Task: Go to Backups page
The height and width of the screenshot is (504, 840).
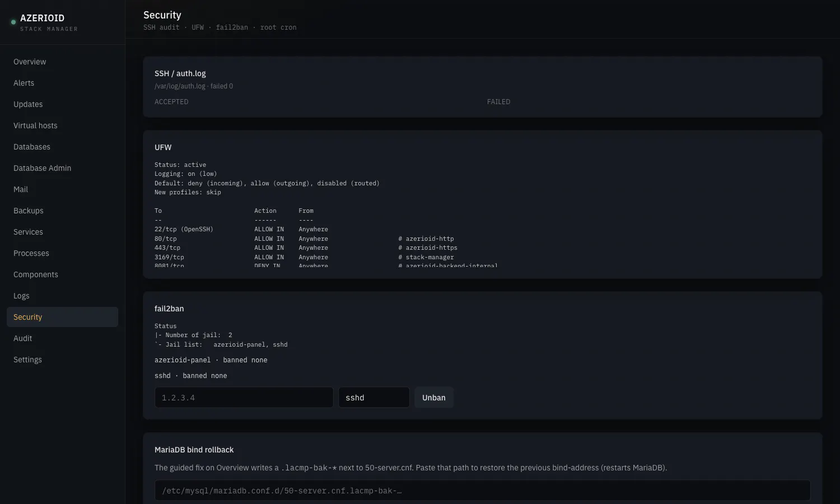Action: [62, 211]
